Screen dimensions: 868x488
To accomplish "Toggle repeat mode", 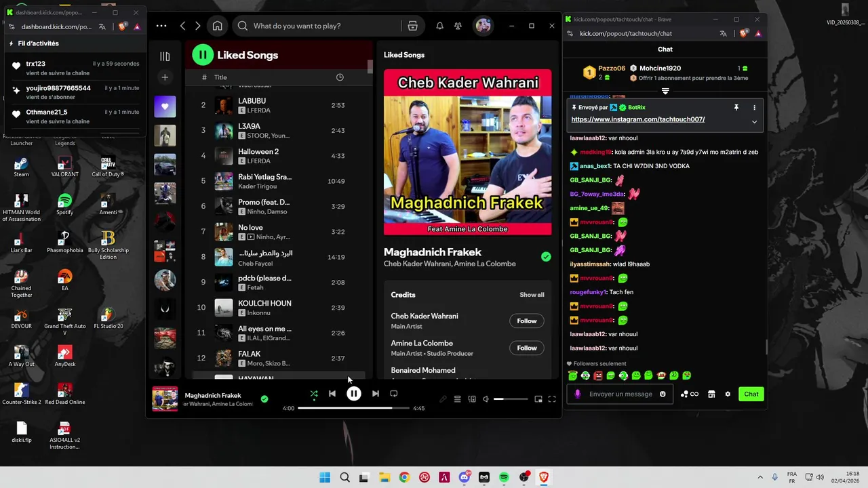I will pos(394,393).
